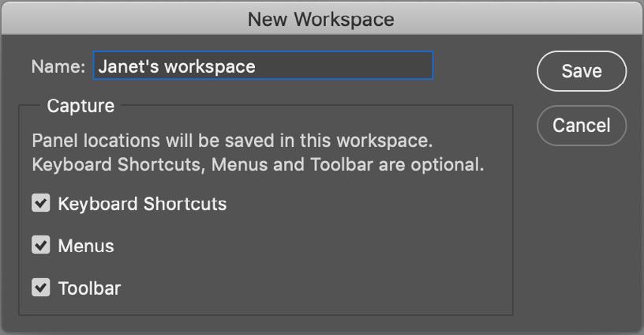Click the "Toolbar" checkbox label text
Viewport: 644px width, 335px height.
point(89,288)
